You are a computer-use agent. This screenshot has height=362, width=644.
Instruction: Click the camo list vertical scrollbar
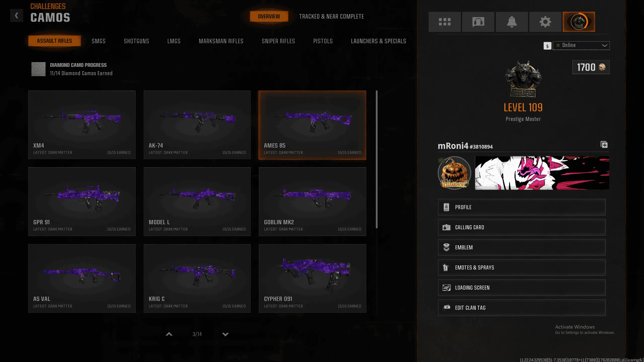[x=377, y=159]
